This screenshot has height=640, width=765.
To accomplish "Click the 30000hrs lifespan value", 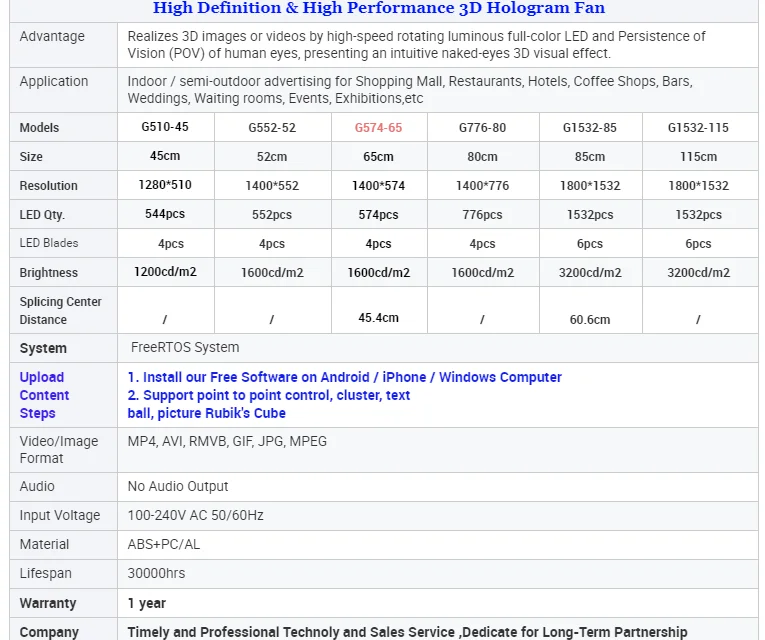I will 156,573.
